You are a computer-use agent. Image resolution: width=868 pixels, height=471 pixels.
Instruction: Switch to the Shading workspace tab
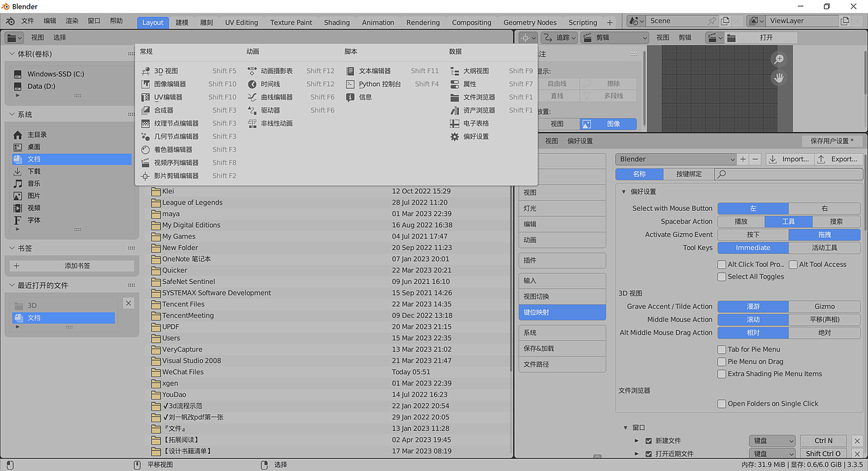pyautogui.click(x=337, y=22)
